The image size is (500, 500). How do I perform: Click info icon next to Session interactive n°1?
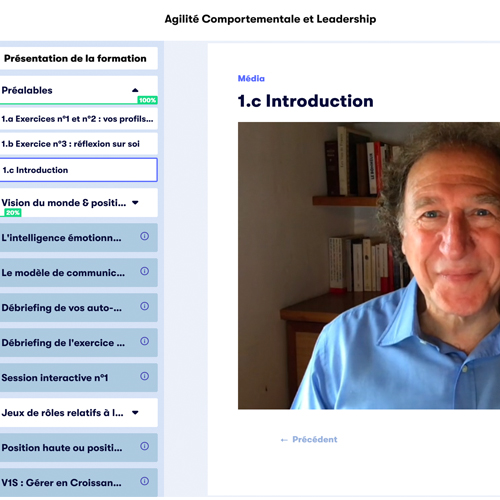(144, 376)
